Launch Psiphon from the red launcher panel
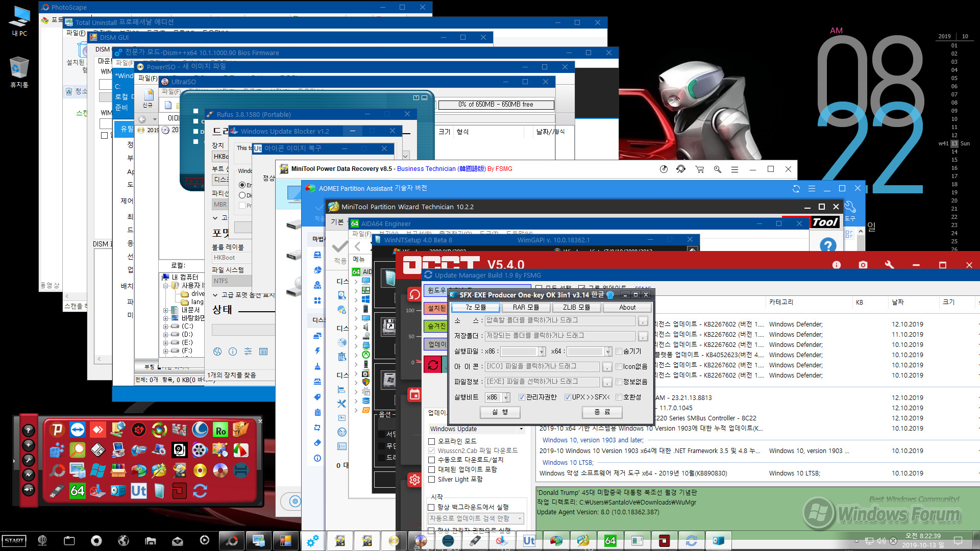The image size is (980, 551). (x=57, y=430)
